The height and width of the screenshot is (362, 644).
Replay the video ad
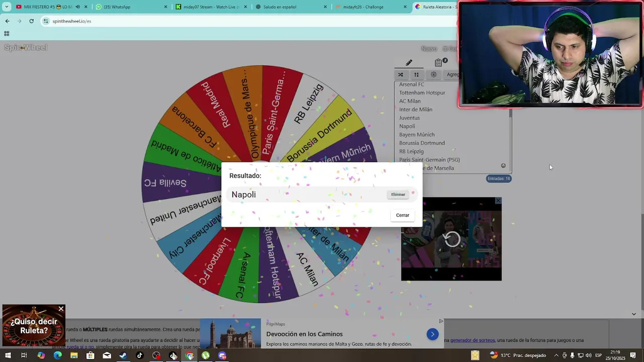[451, 239]
